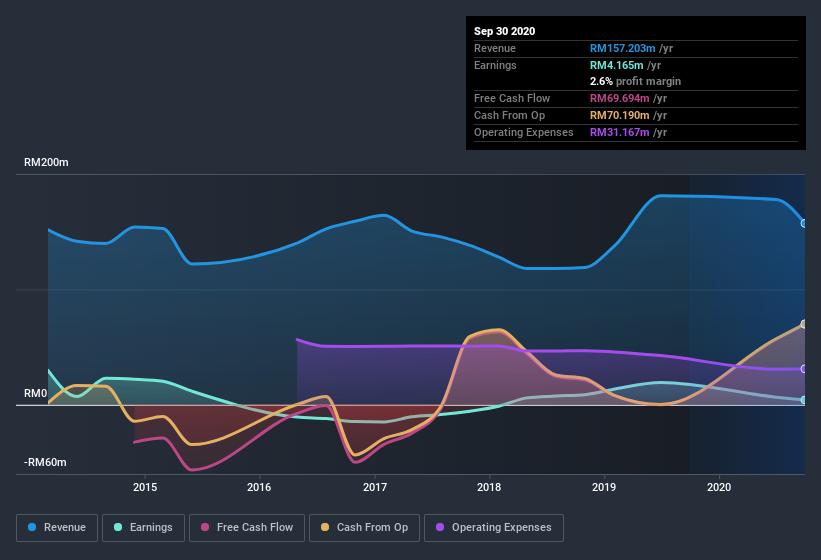The image size is (821, 560).
Task: Click the Earnings end-point marker
Action: pos(804,400)
